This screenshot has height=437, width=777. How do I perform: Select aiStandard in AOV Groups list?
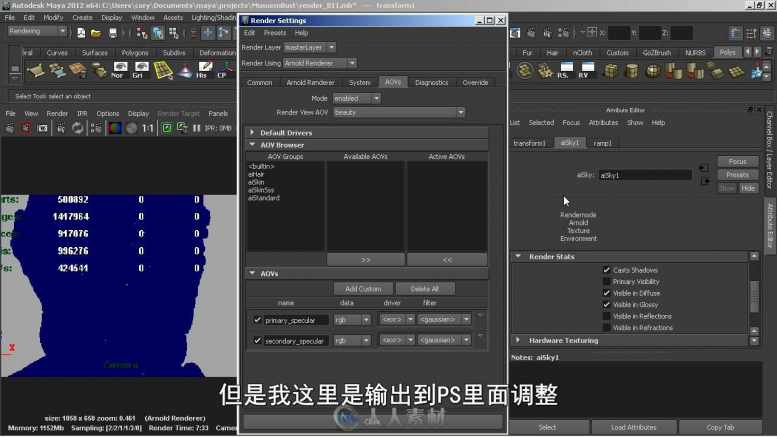264,198
